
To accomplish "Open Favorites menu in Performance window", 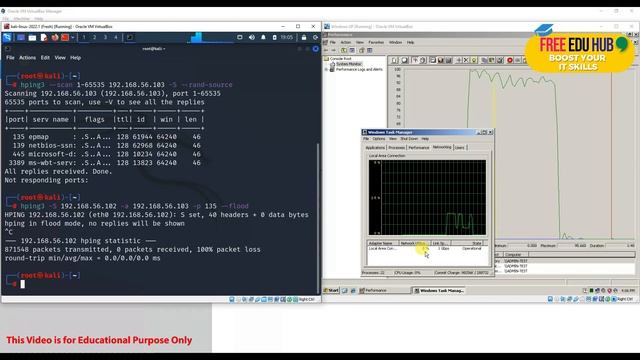I will [x=376, y=42].
